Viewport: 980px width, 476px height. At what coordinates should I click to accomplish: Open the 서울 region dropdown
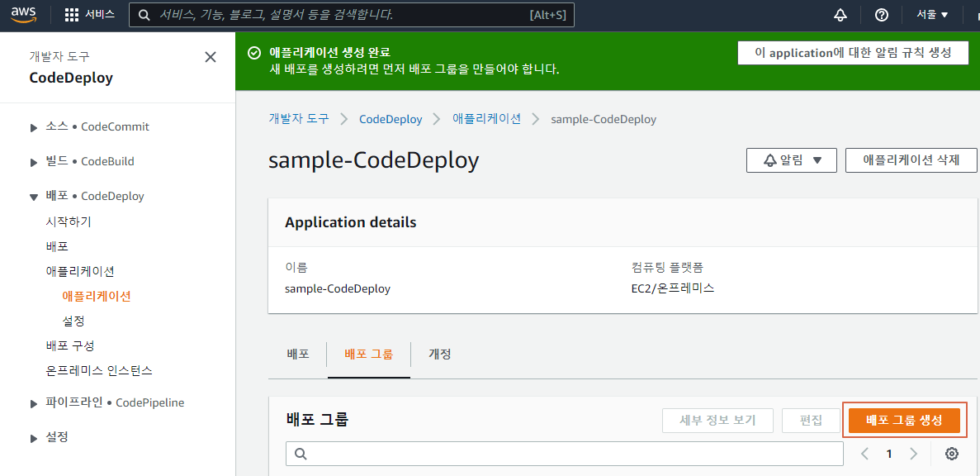[x=932, y=15]
